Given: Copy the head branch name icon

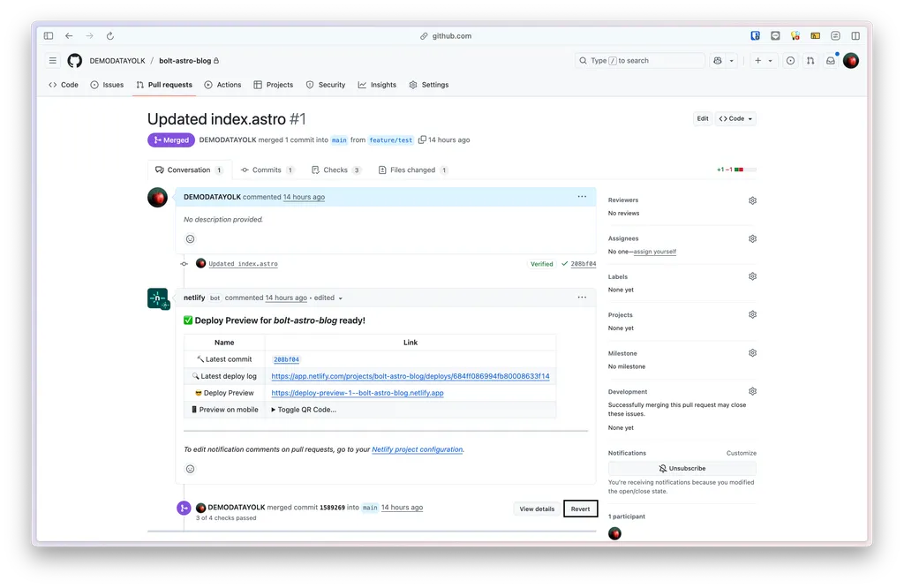Looking at the screenshot, I should 422,140.
